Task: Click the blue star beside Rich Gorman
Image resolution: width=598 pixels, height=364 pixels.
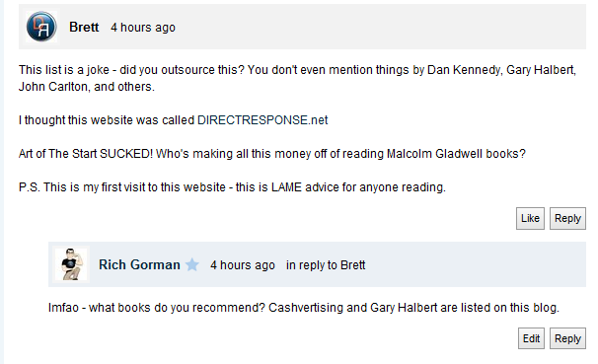Action: point(192,264)
